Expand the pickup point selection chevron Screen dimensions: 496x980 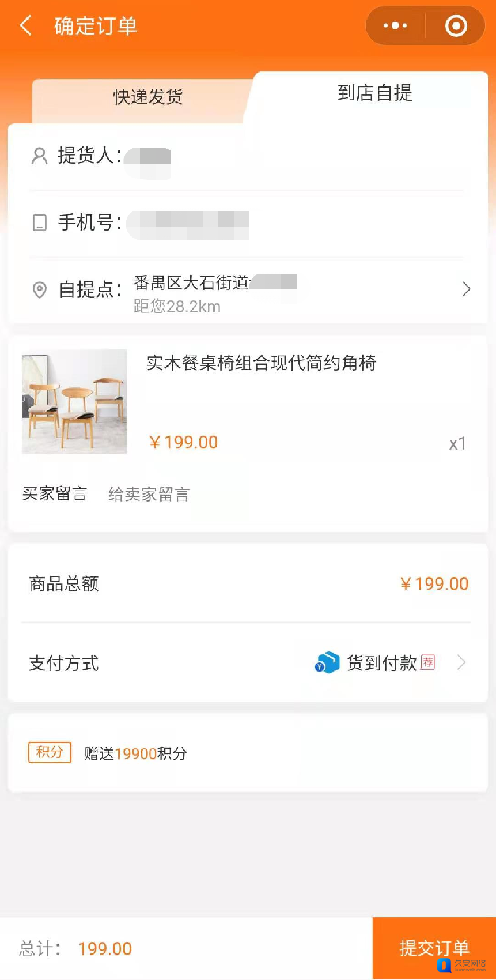[466, 289]
